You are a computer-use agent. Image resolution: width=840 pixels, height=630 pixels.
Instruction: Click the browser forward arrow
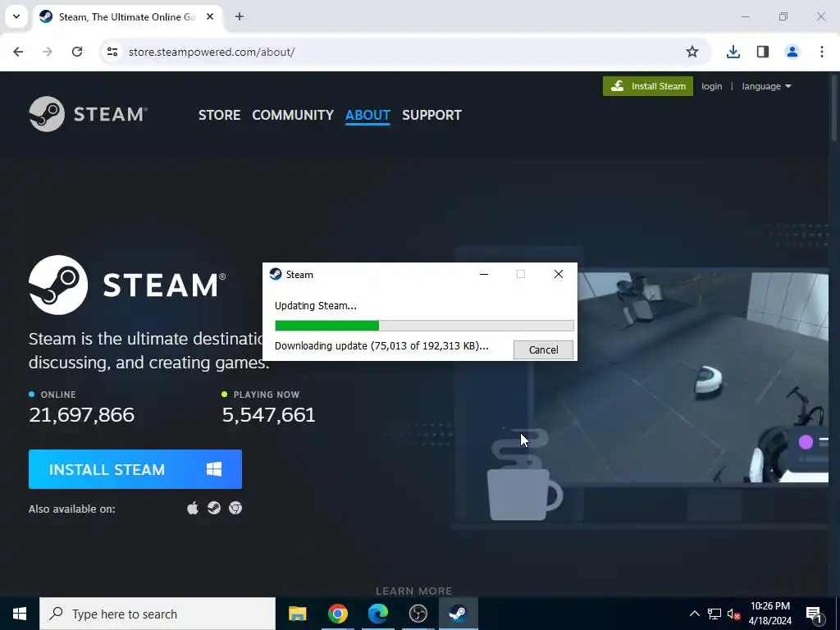(48, 52)
